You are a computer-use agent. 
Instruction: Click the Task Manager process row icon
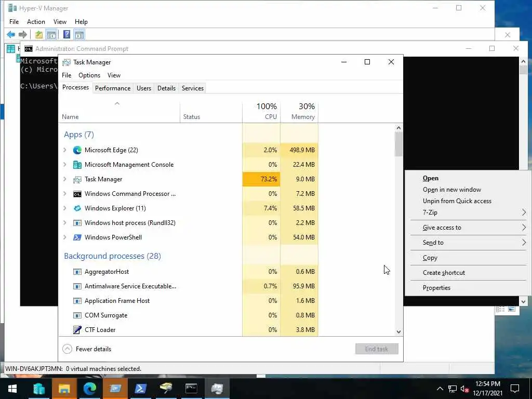(x=77, y=179)
